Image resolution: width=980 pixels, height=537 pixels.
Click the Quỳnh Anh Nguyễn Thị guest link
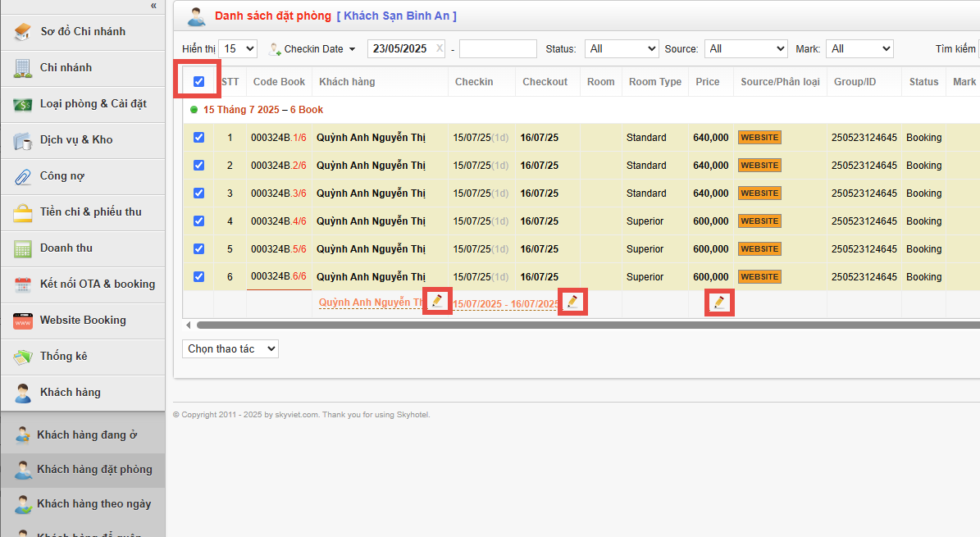(370, 302)
